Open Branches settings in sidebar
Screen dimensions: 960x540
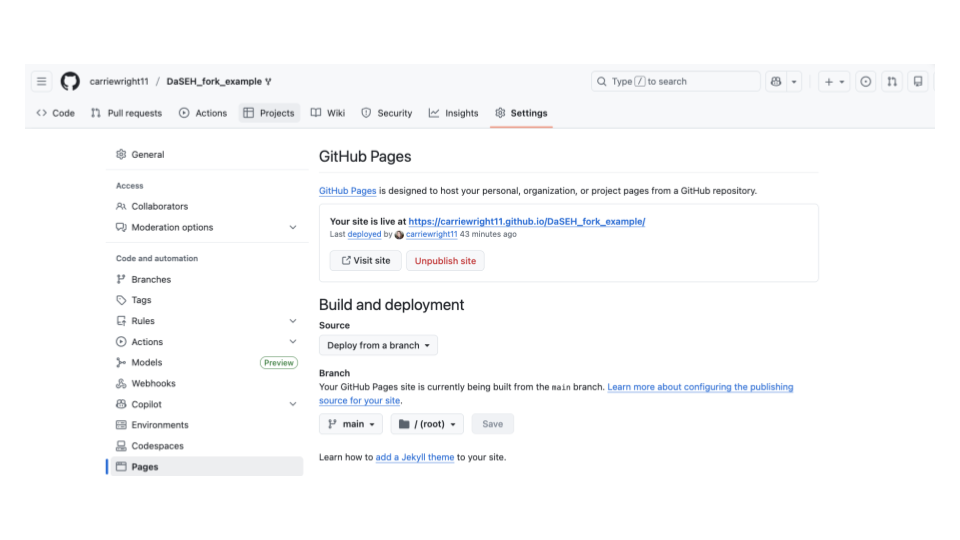(207, 279)
